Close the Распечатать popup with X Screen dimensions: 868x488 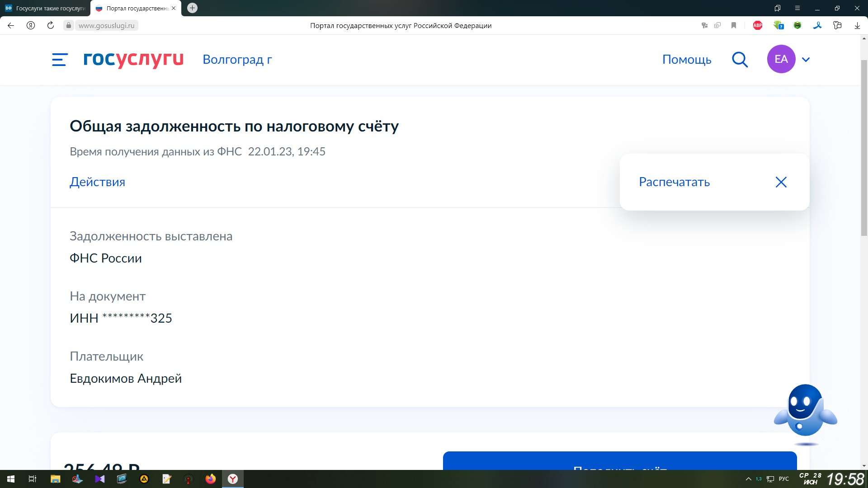click(x=781, y=182)
